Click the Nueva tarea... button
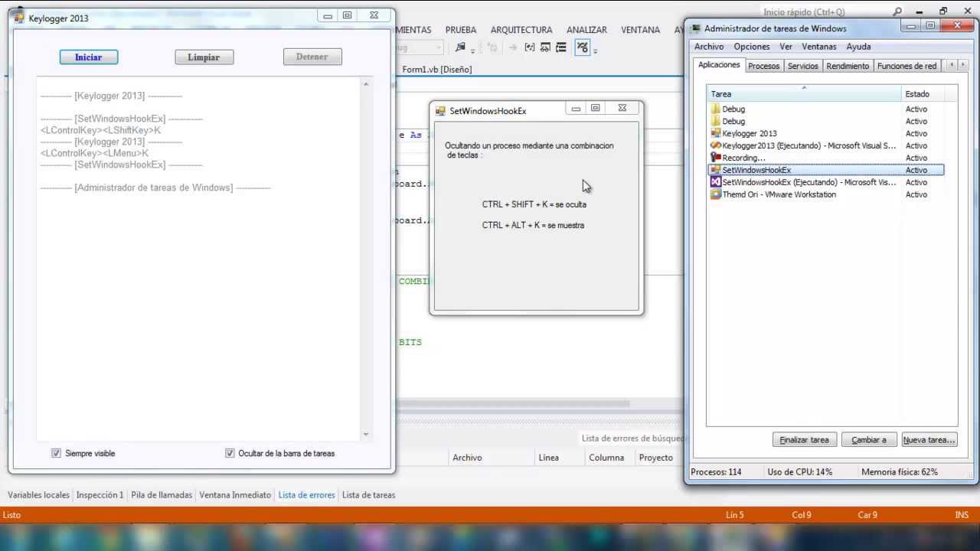The width and height of the screenshot is (980, 551). (929, 440)
